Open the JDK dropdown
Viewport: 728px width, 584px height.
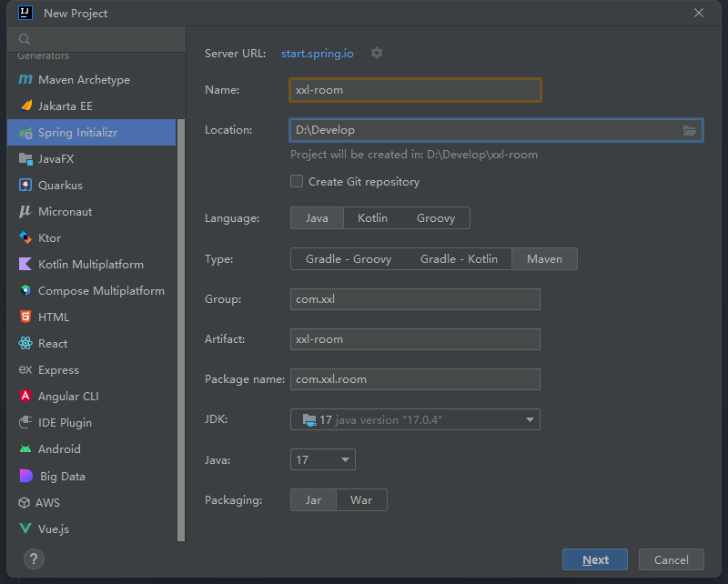[415, 419]
